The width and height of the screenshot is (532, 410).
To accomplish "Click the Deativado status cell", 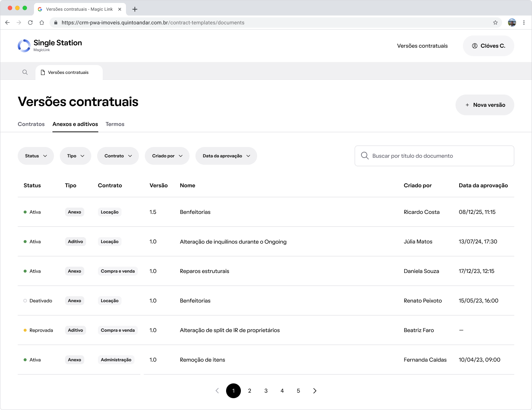I will [x=38, y=301].
